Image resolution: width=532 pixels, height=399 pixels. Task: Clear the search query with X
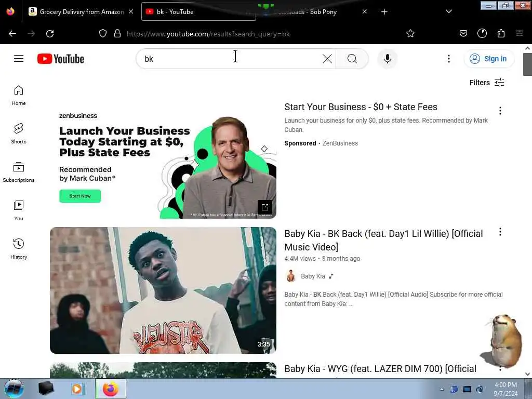tap(327, 59)
